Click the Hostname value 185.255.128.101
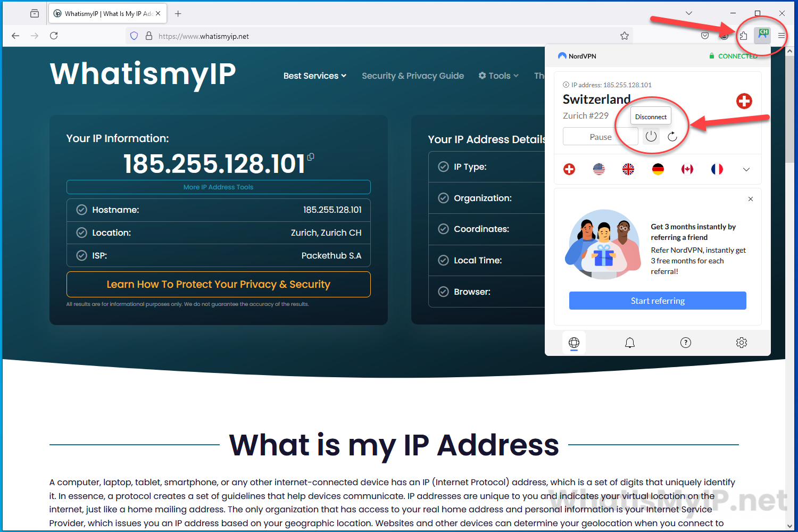The width and height of the screenshot is (798, 532). coord(332,210)
